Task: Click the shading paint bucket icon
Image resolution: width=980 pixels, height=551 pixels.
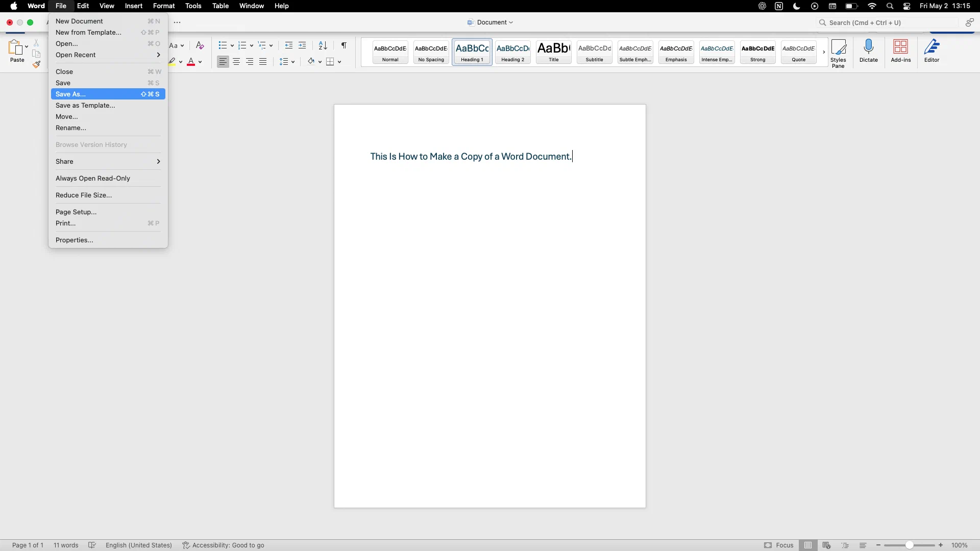Action: (311, 61)
